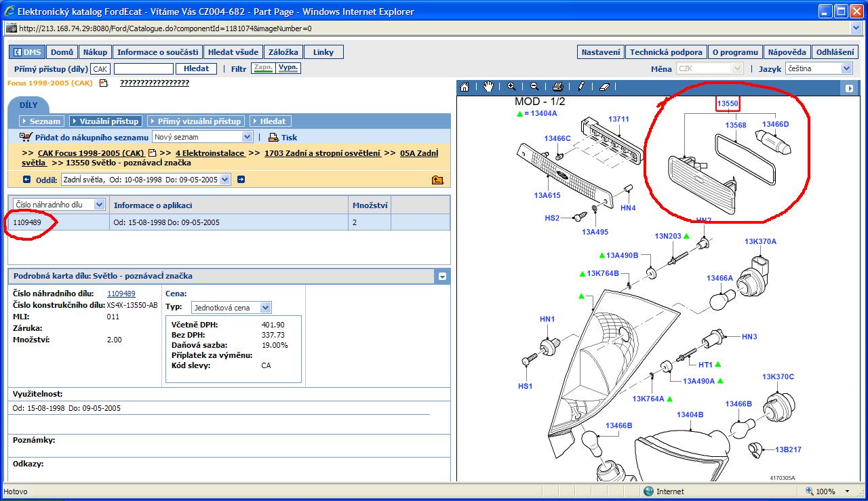
Task: Zoom out of the parts diagram
Action: [x=534, y=87]
